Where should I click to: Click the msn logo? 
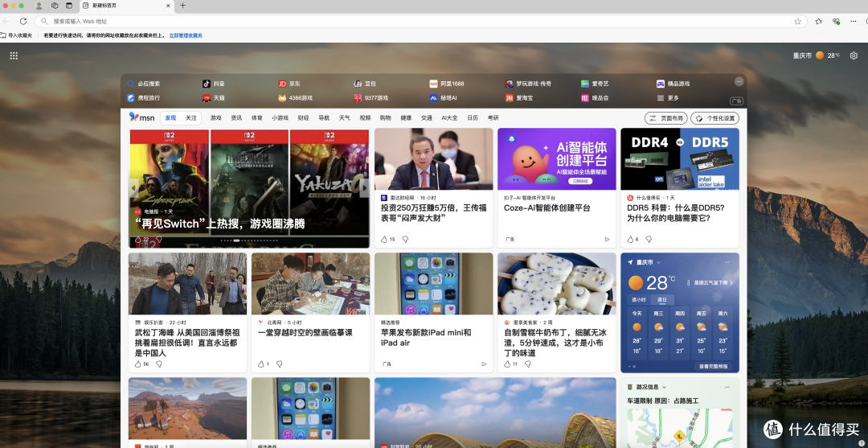(x=142, y=117)
